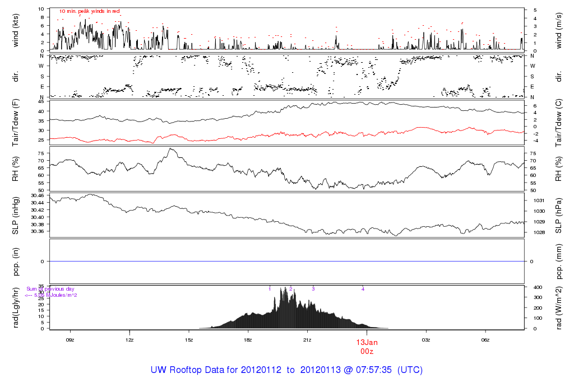
Task: Select the red '00z' time label
Action: click(x=367, y=352)
